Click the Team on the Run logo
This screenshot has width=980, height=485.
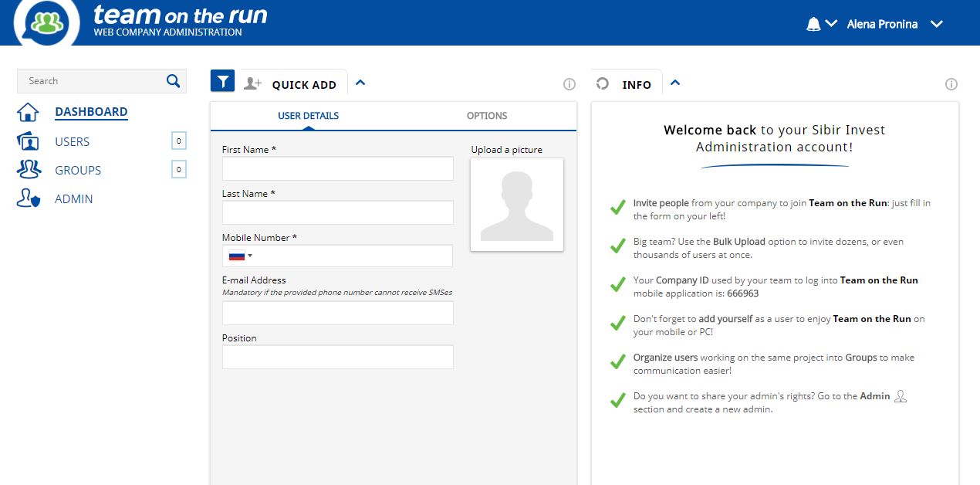[47, 22]
